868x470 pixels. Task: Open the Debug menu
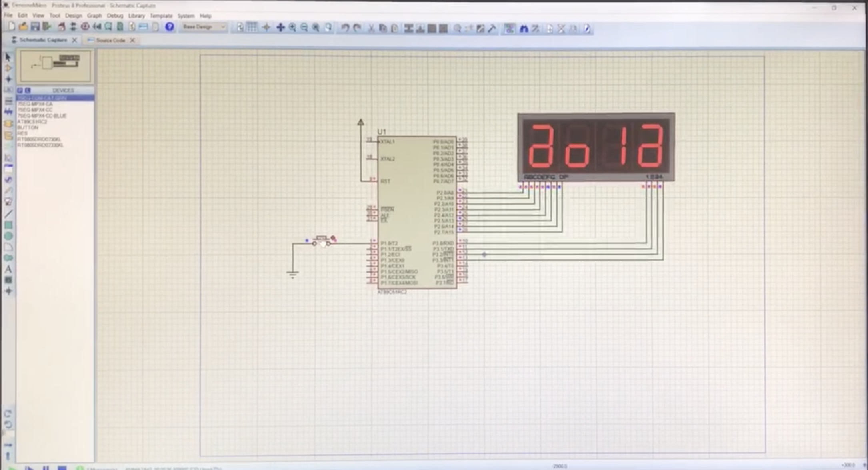pos(115,16)
